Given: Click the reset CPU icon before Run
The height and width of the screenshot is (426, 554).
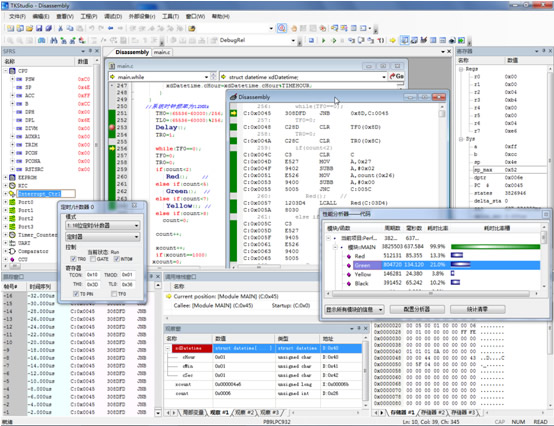Looking at the screenshot, I should pos(311,40).
